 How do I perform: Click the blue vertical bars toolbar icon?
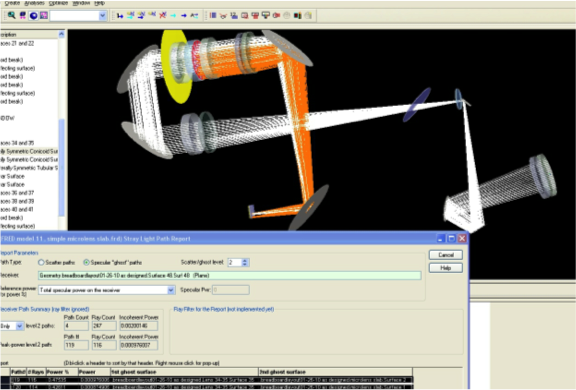(213, 15)
